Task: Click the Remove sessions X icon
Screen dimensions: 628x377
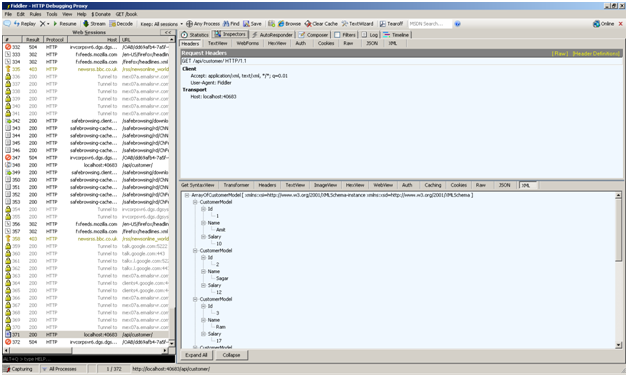Action: click(42, 24)
